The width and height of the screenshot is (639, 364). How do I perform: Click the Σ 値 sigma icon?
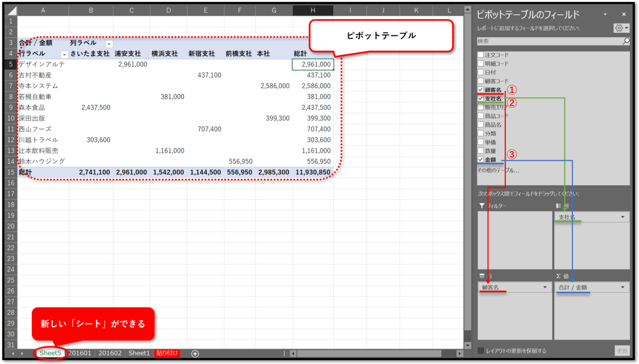point(558,276)
